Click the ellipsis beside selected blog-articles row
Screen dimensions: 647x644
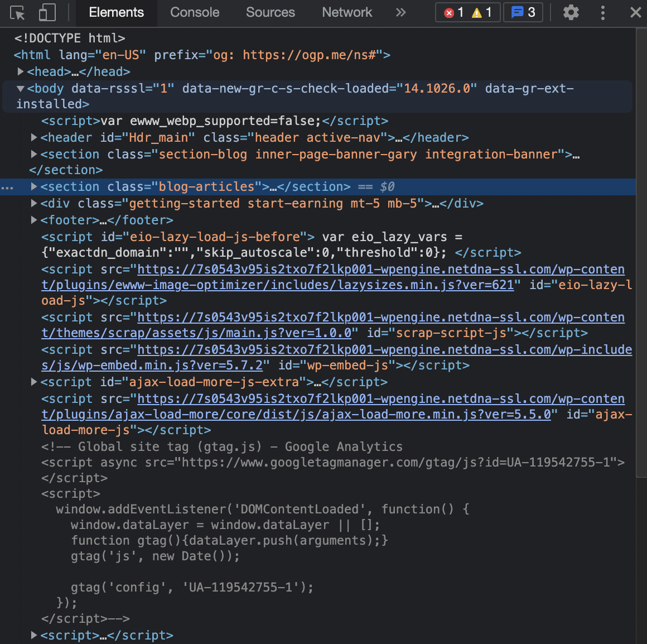(7, 188)
